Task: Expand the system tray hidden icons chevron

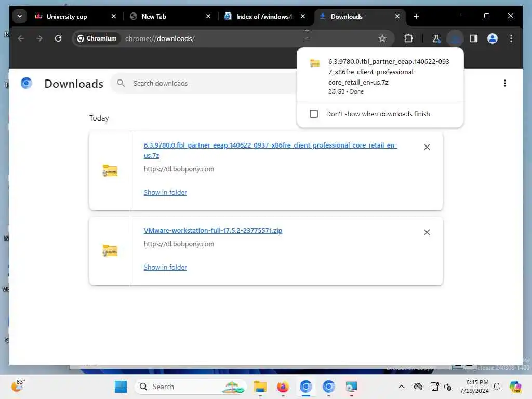Action: (x=402, y=387)
